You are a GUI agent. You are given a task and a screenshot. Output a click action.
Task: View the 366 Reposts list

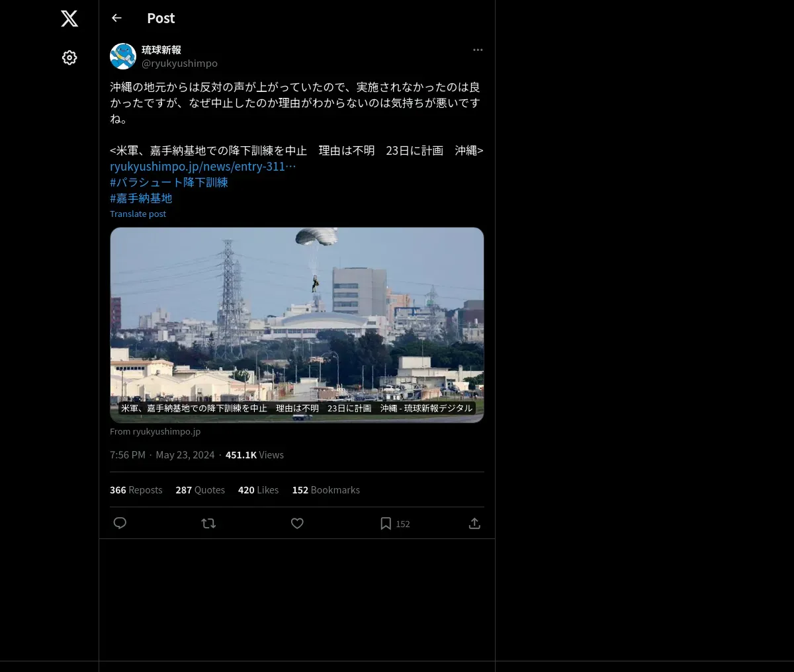136,490
